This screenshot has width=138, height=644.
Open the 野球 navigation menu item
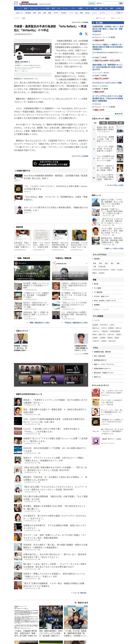tap(53, 8)
